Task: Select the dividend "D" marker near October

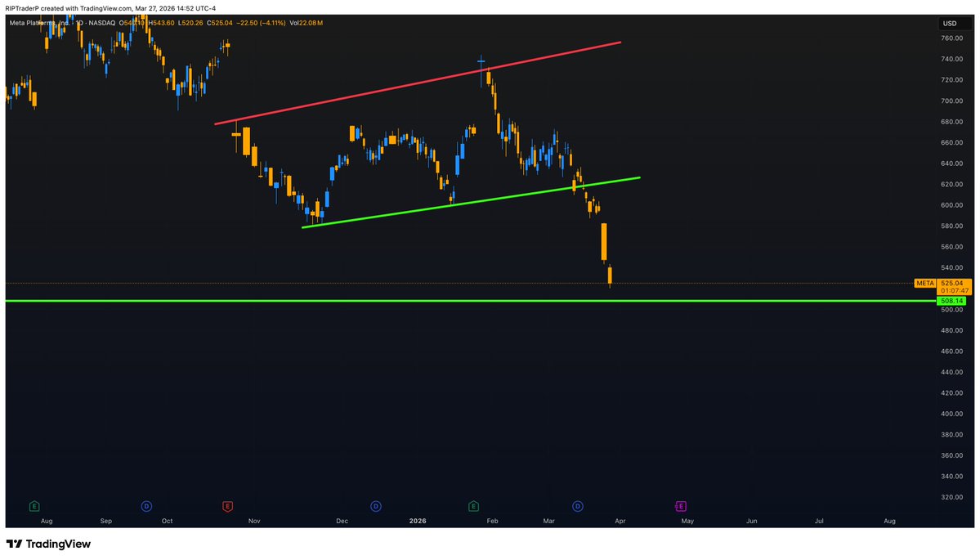Action: (x=145, y=506)
